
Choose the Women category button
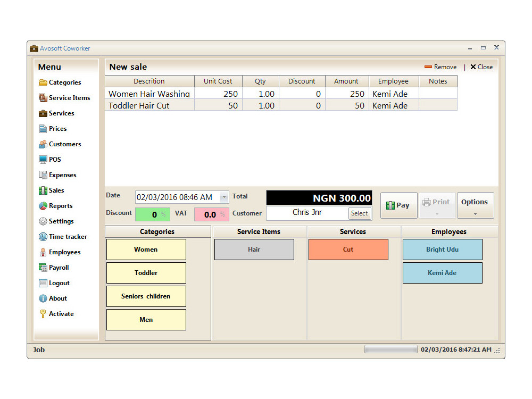pos(146,250)
